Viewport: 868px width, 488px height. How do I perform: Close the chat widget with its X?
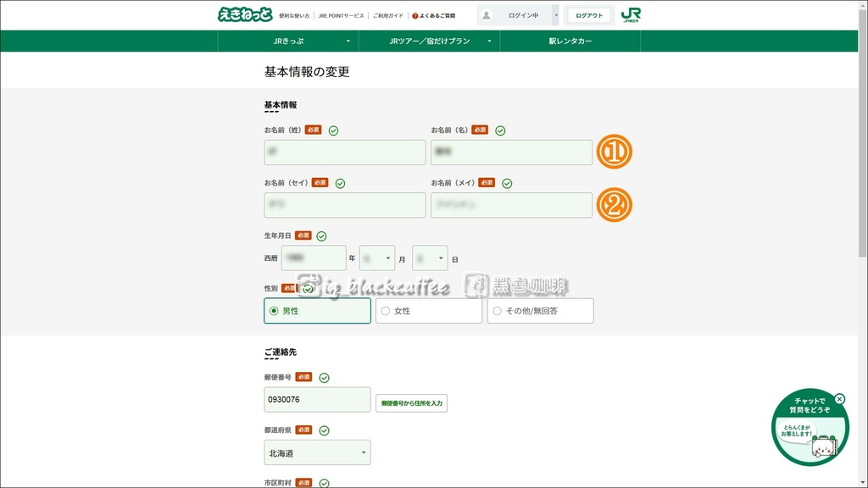point(840,399)
